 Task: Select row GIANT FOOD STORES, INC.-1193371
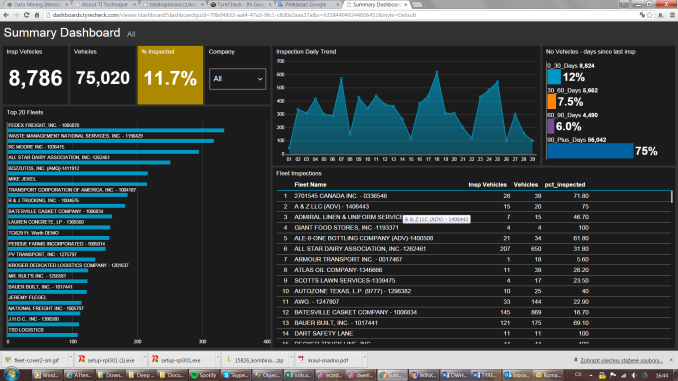[x=474, y=227]
